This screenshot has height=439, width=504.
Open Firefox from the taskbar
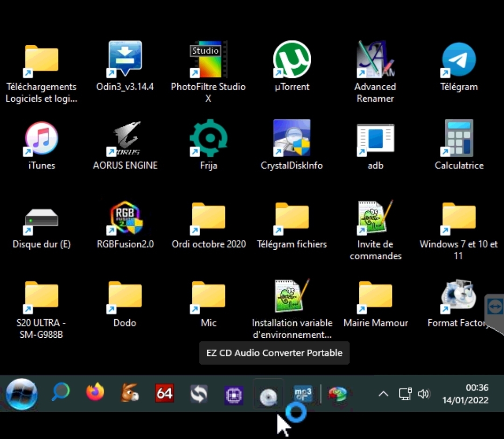(x=95, y=393)
